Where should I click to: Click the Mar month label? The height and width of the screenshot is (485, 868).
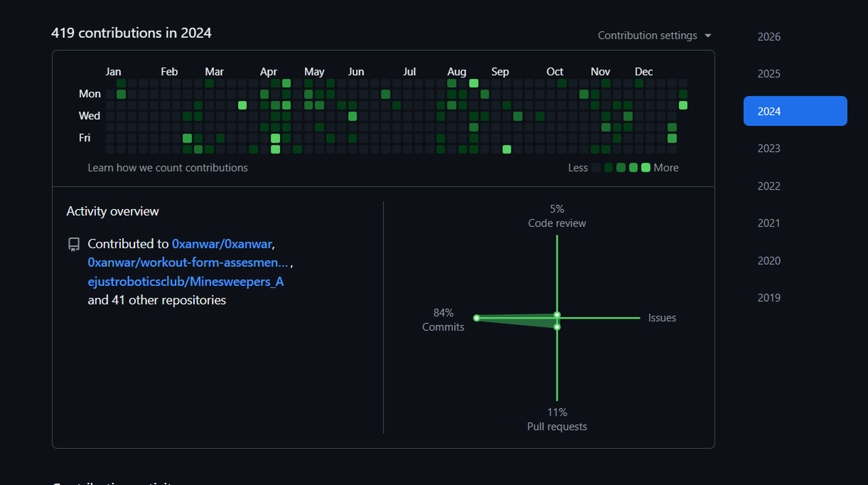(x=214, y=72)
